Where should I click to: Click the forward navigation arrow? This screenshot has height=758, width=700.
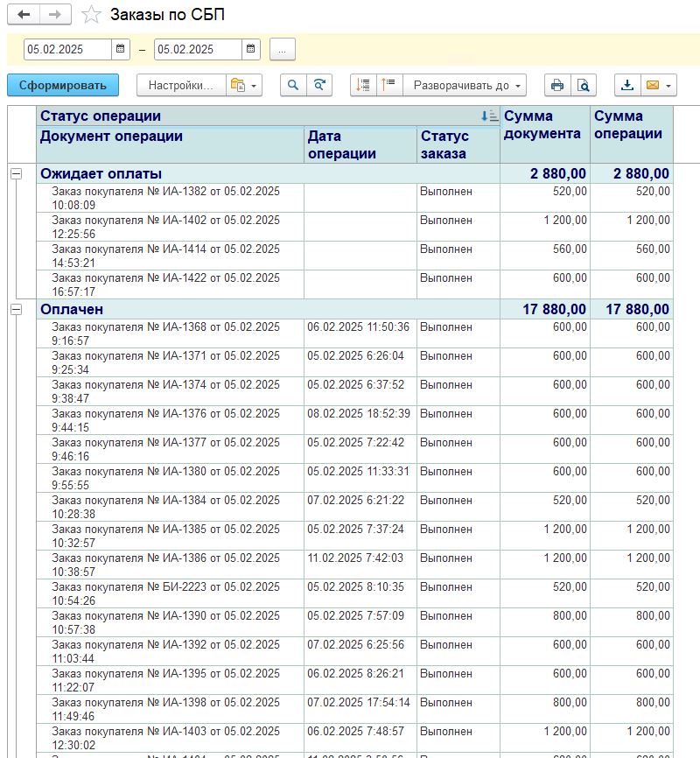tap(55, 15)
